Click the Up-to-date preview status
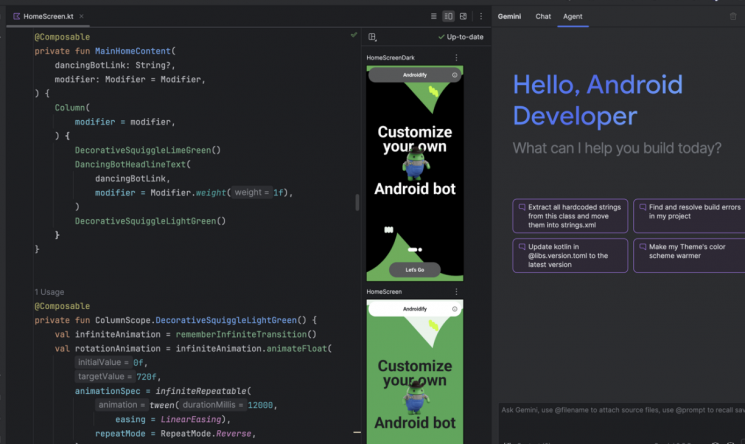This screenshot has height=444, width=745. click(460, 37)
